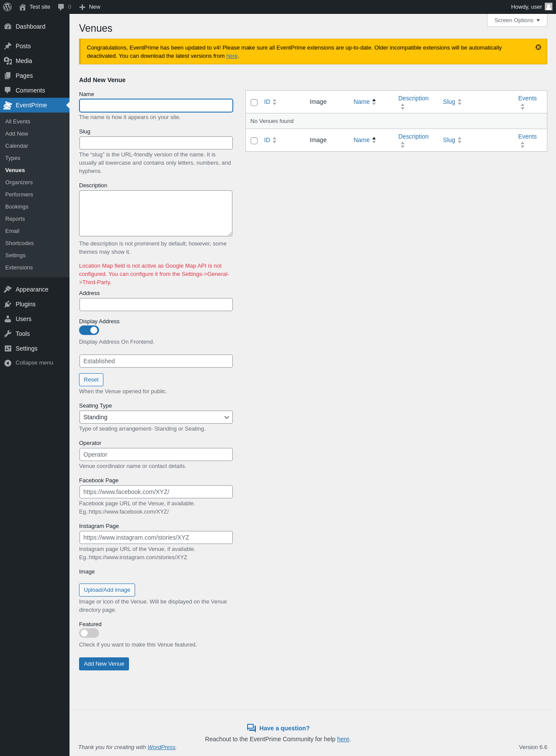Navigate to Bookings submenu item

click(x=17, y=207)
